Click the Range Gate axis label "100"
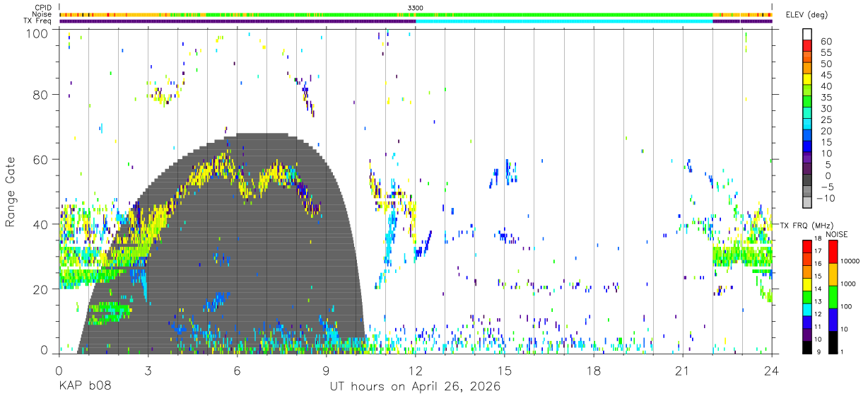Viewport: 868px width, 401px height. 37,33
